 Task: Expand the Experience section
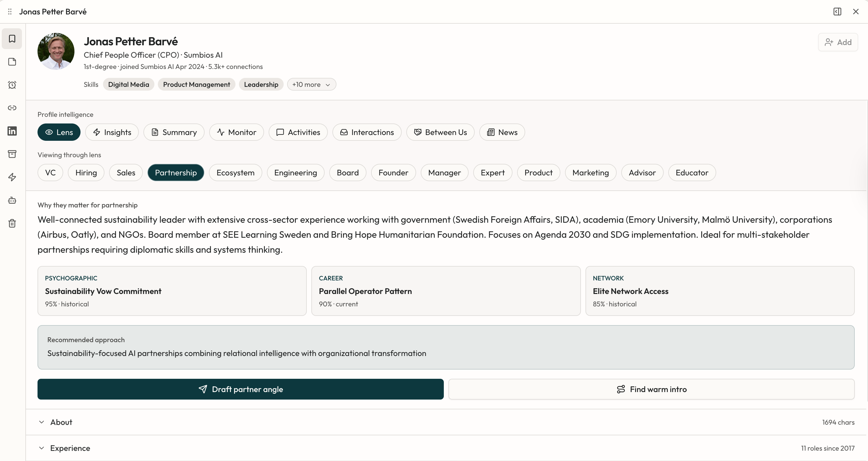pyautogui.click(x=446, y=448)
